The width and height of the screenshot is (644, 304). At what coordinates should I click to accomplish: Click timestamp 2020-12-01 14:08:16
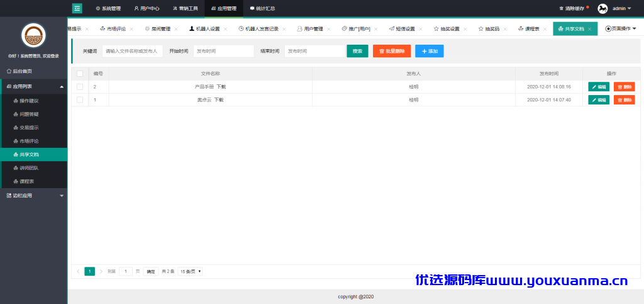548,87
